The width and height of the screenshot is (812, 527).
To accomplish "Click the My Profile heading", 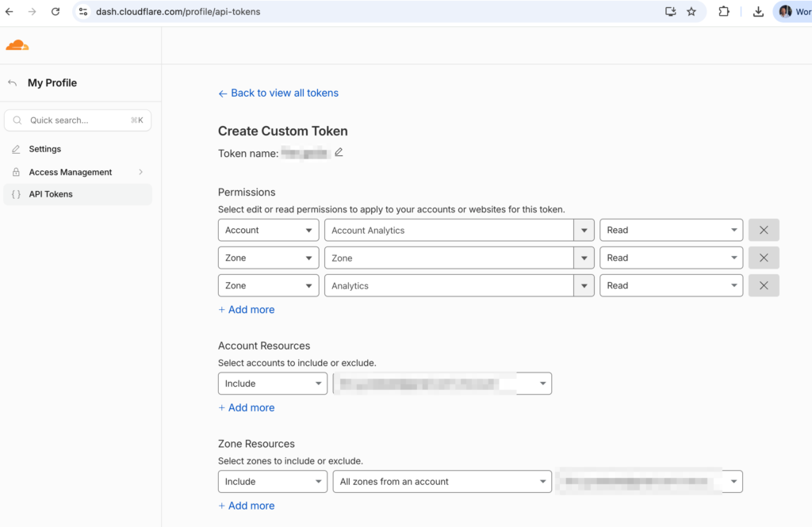I will tap(52, 83).
